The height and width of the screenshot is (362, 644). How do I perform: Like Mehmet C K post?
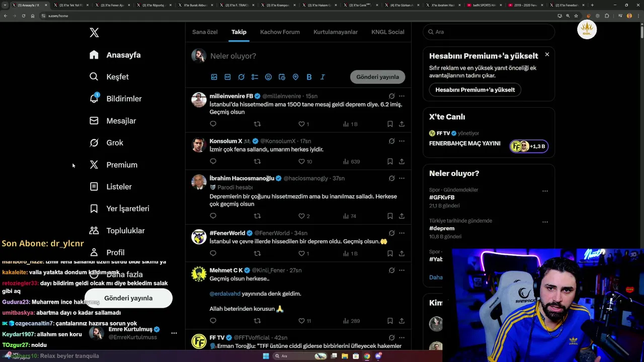pyautogui.click(x=301, y=321)
